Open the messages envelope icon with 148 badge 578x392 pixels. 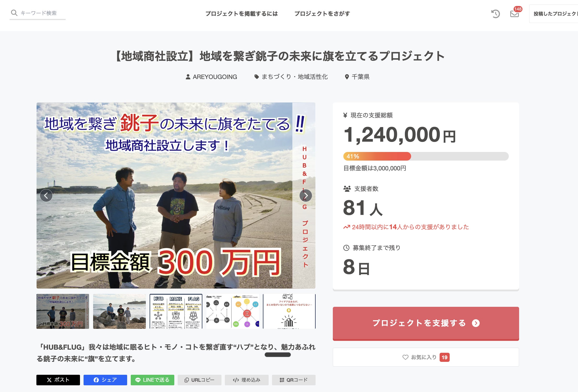tap(514, 14)
